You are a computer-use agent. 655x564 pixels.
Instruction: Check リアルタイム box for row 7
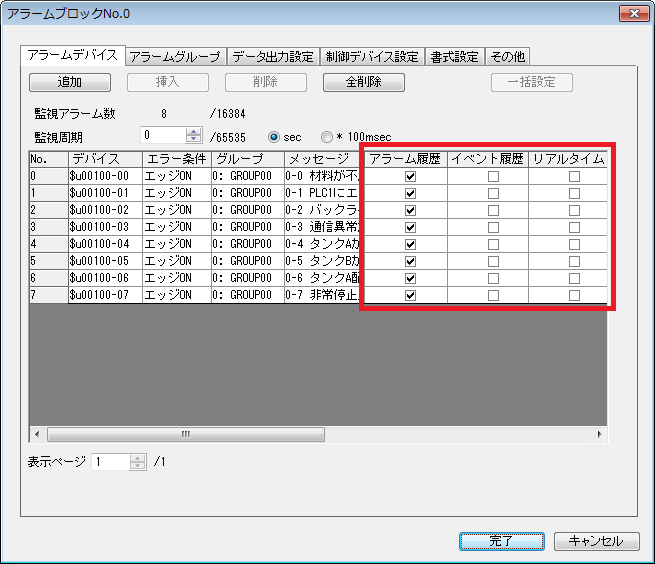(x=574, y=295)
